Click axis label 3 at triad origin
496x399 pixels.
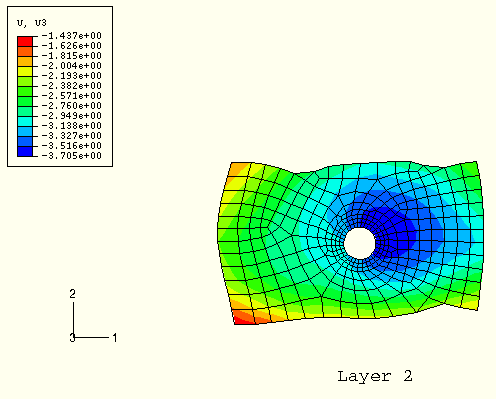pyautogui.click(x=72, y=338)
